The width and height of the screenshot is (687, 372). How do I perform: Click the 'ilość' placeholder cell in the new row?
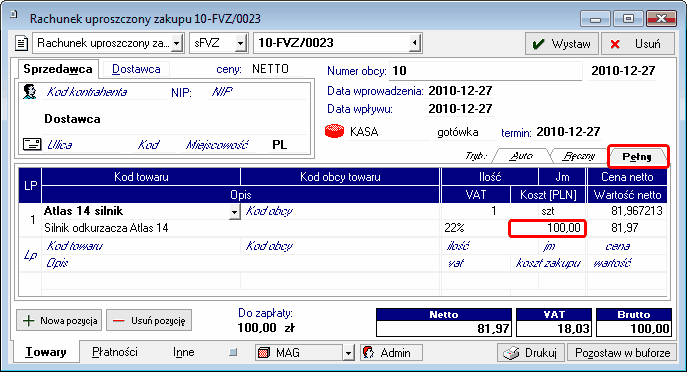(x=490, y=246)
